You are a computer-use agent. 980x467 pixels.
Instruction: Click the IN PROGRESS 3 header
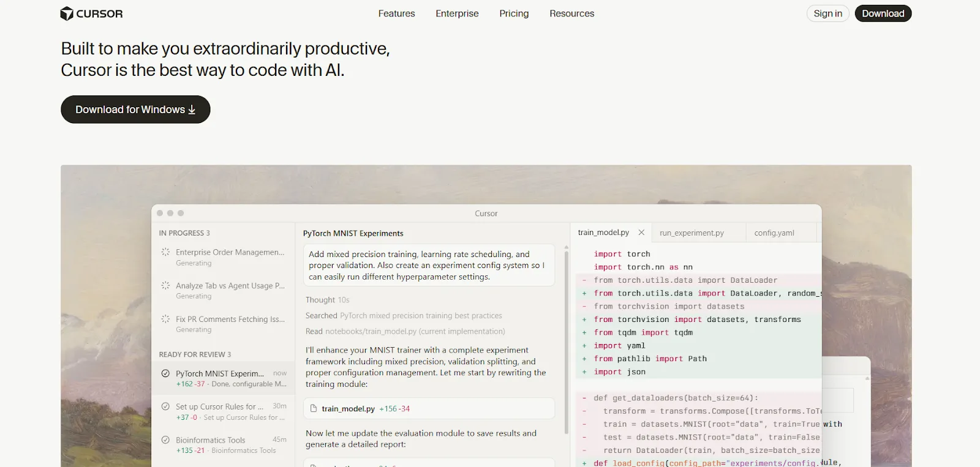(x=184, y=233)
